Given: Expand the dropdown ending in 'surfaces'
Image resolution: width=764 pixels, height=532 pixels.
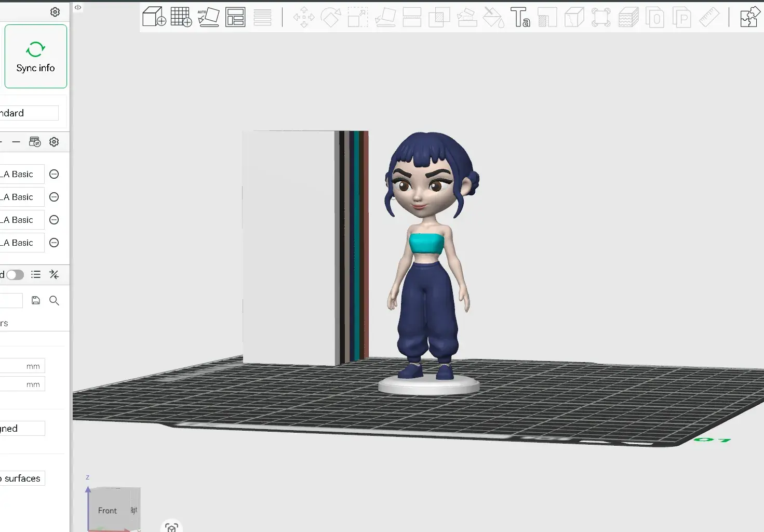Looking at the screenshot, I should pos(22,478).
